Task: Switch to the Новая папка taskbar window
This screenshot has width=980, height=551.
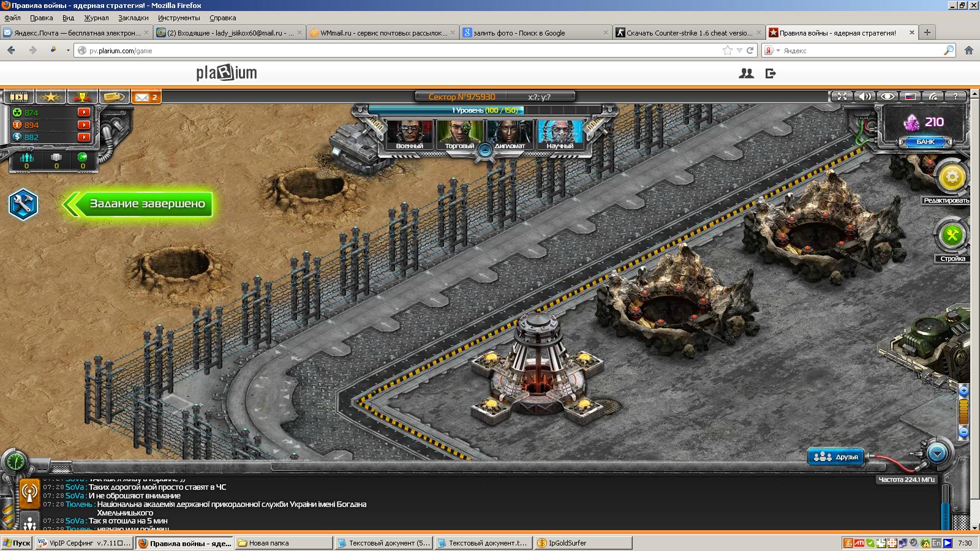Action: click(x=284, y=543)
